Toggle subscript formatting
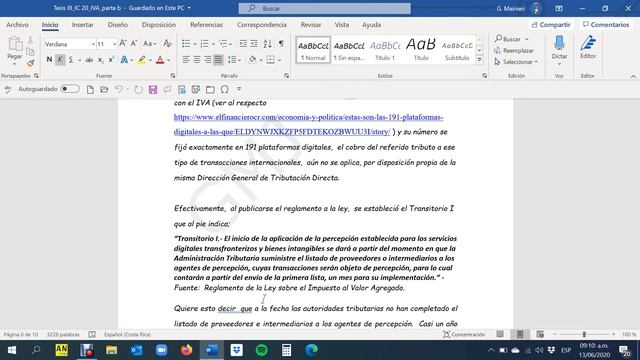This screenshot has width=640, height=360. click(100, 60)
